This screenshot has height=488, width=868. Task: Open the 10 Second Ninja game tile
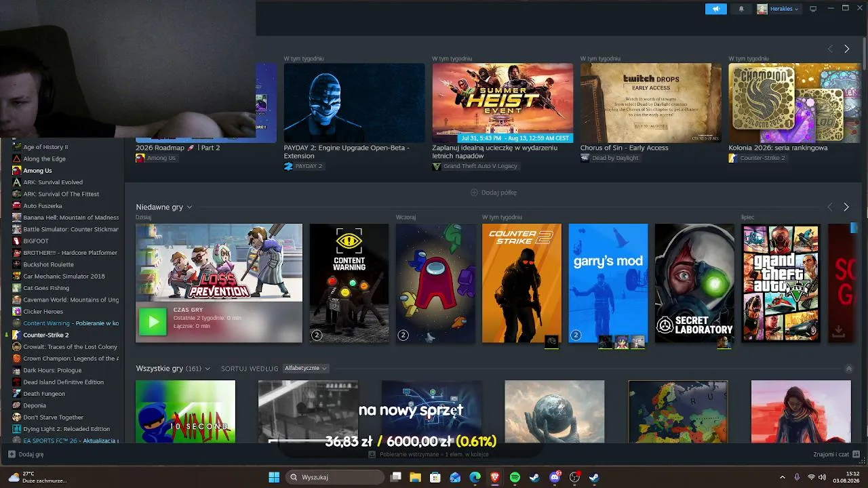pos(185,411)
